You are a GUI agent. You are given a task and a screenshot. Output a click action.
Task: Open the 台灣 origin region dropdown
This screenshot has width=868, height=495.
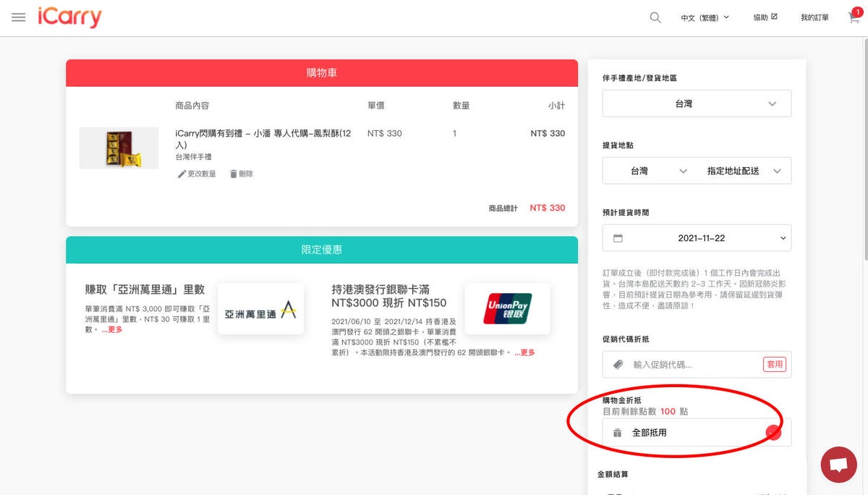697,103
